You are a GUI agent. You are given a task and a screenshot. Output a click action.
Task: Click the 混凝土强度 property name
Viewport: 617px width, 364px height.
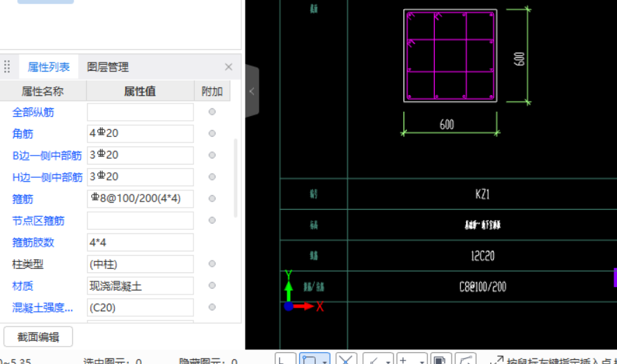point(42,308)
